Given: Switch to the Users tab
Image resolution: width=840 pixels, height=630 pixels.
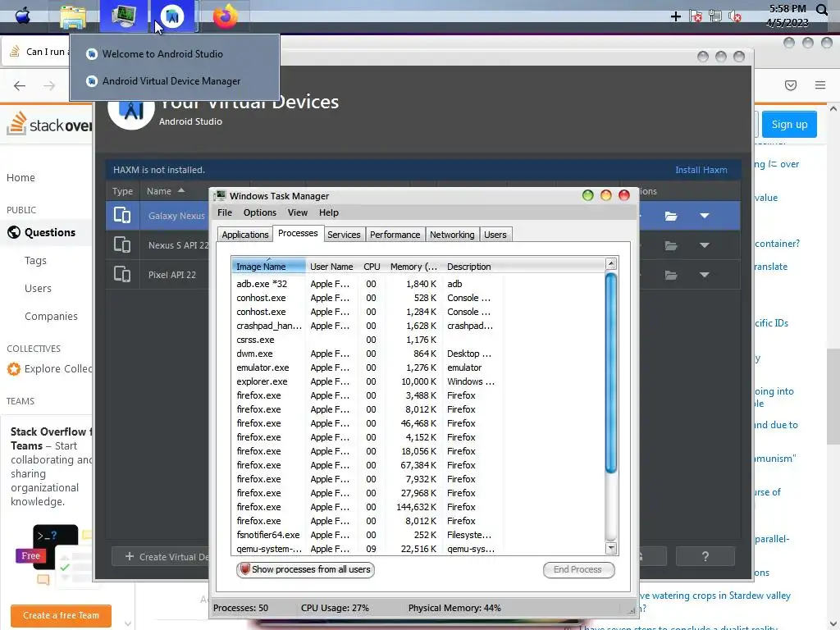Looking at the screenshot, I should click(x=495, y=235).
